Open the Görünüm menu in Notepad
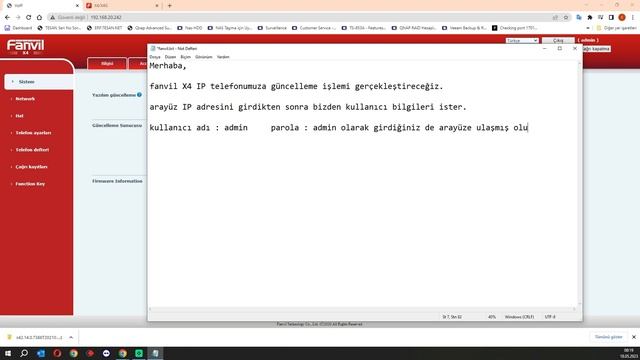Image resolution: width=640 pixels, height=360 pixels. (203, 57)
